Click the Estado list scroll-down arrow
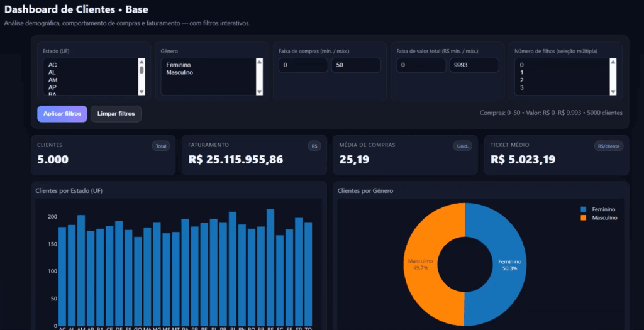 (x=142, y=92)
